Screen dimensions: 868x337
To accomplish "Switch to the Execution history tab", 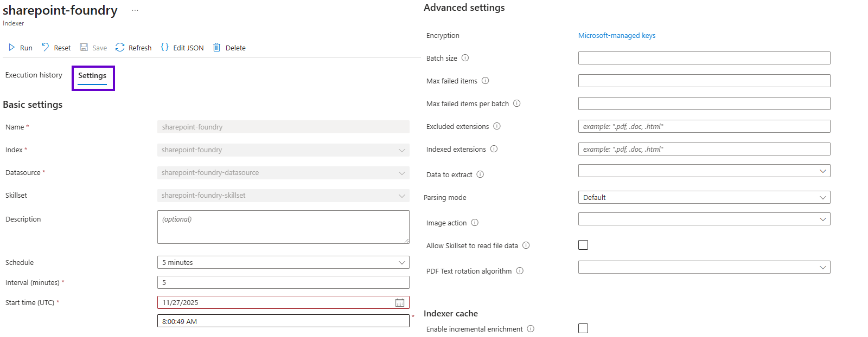I will (34, 75).
